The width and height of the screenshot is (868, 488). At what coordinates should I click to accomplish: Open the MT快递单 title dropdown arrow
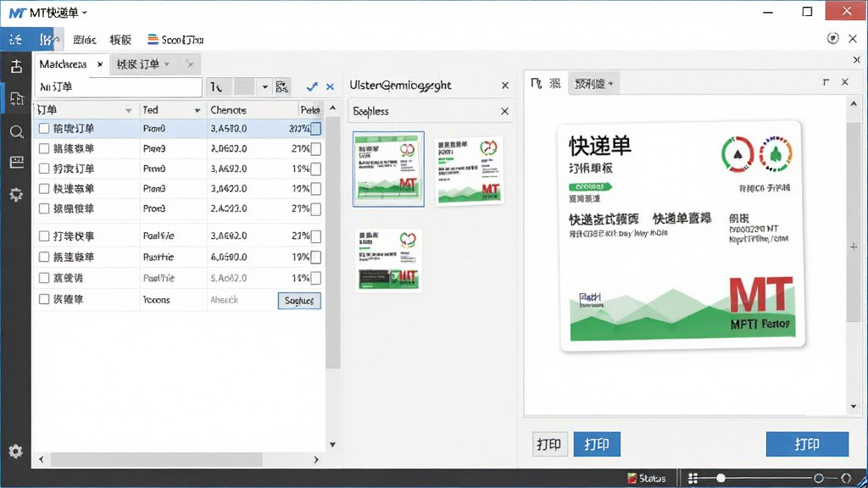point(84,12)
